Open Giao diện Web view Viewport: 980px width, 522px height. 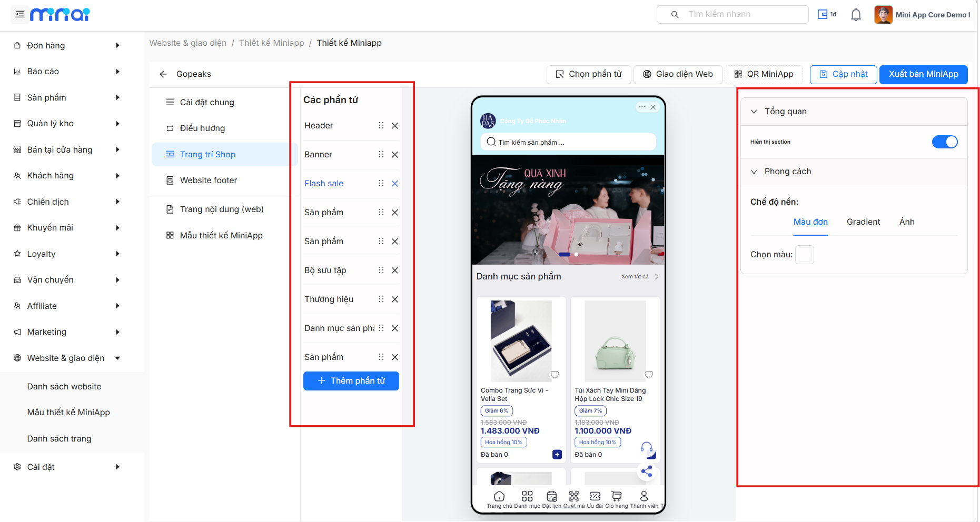pos(678,74)
